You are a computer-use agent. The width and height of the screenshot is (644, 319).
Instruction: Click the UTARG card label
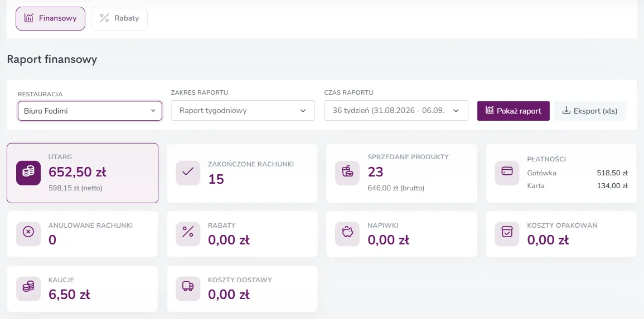[x=60, y=157]
